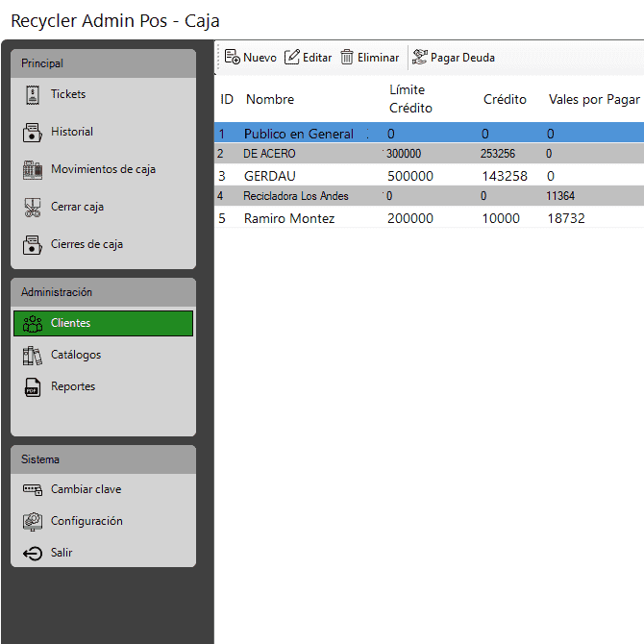This screenshot has height=644, width=644.
Task: Click the Cambiar clave password icon
Action: tap(33, 489)
